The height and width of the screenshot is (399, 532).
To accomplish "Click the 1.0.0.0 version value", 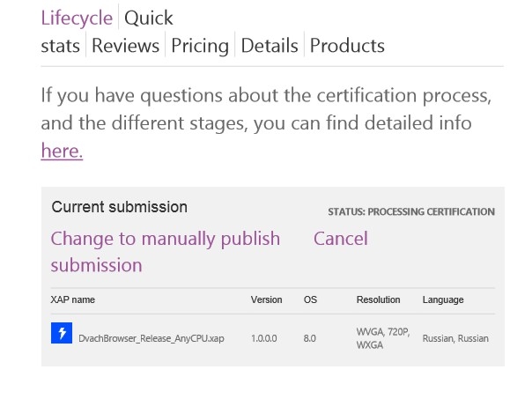I will click(263, 338).
